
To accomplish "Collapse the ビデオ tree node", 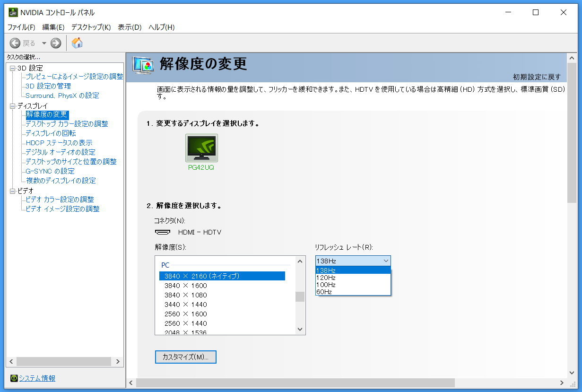I will (x=12, y=191).
